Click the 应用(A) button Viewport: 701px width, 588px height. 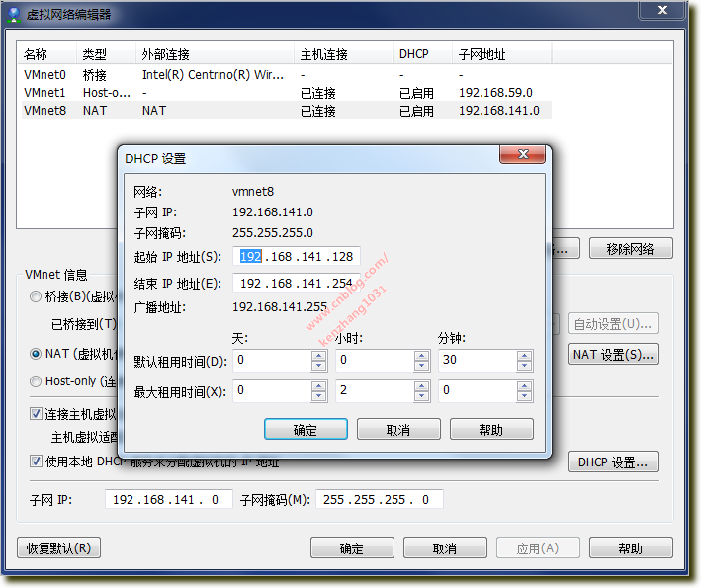pyautogui.click(x=538, y=547)
